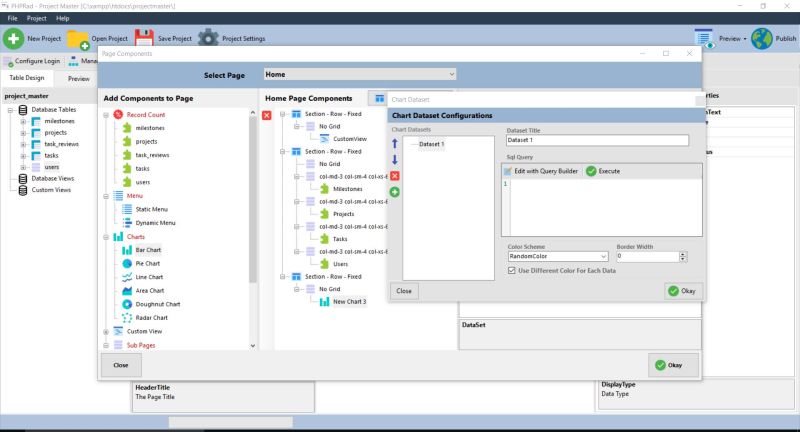Delete dataset with red X icon
The image size is (800, 432).
(x=394, y=176)
